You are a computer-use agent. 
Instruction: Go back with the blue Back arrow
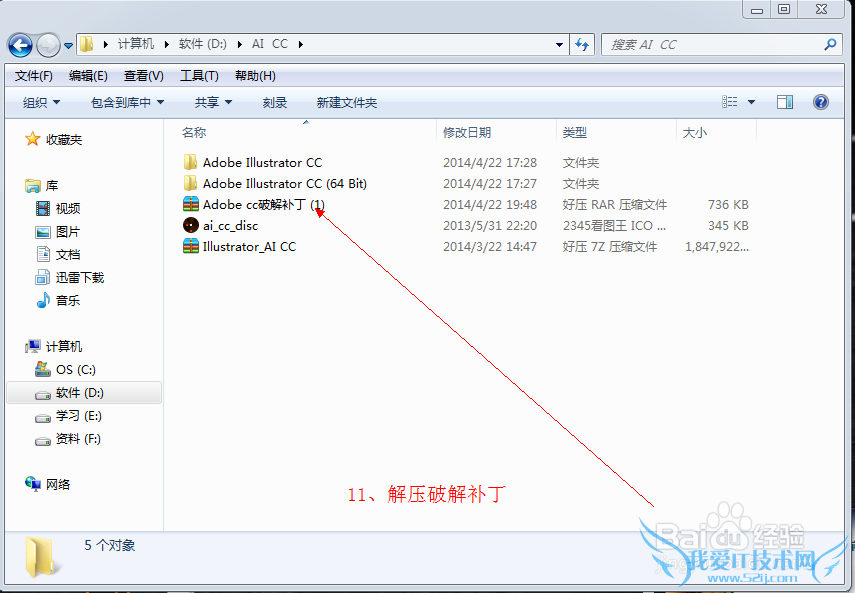(x=21, y=45)
